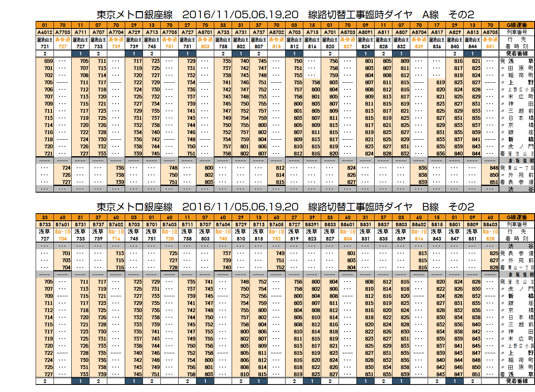Select train number B801
Viewport: 535px width, 392px height.
point(455,225)
